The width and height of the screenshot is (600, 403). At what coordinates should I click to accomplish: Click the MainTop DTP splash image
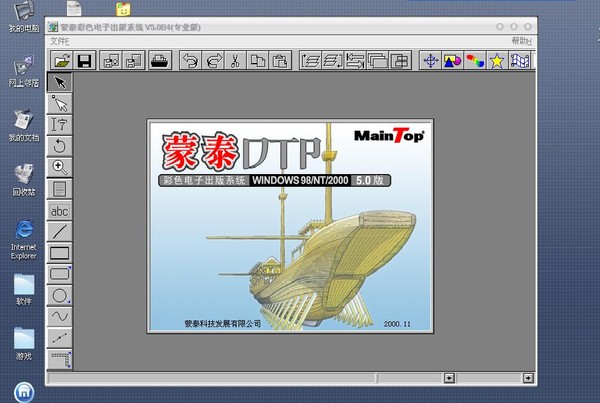290,226
